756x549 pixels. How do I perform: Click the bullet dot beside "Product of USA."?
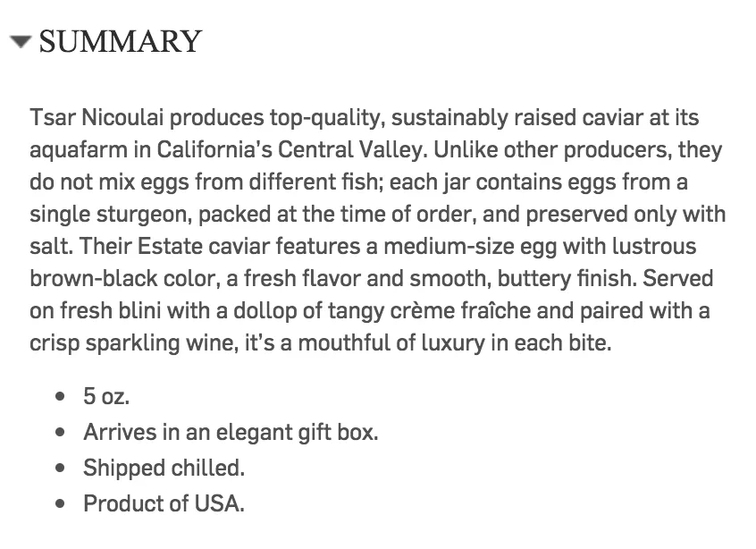tap(60, 503)
